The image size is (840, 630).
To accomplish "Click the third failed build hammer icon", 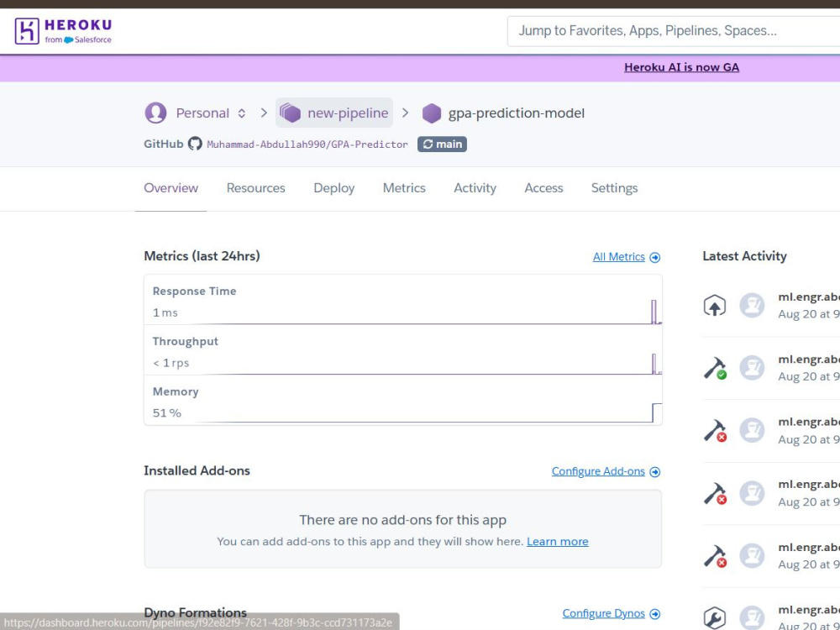I will [715, 556].
